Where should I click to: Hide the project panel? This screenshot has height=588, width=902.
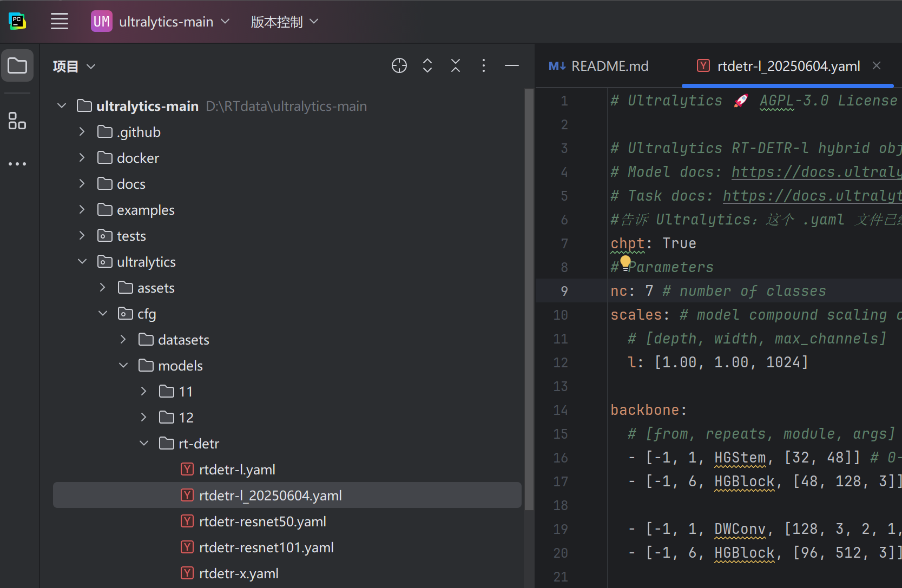click(x=512, y=66)
